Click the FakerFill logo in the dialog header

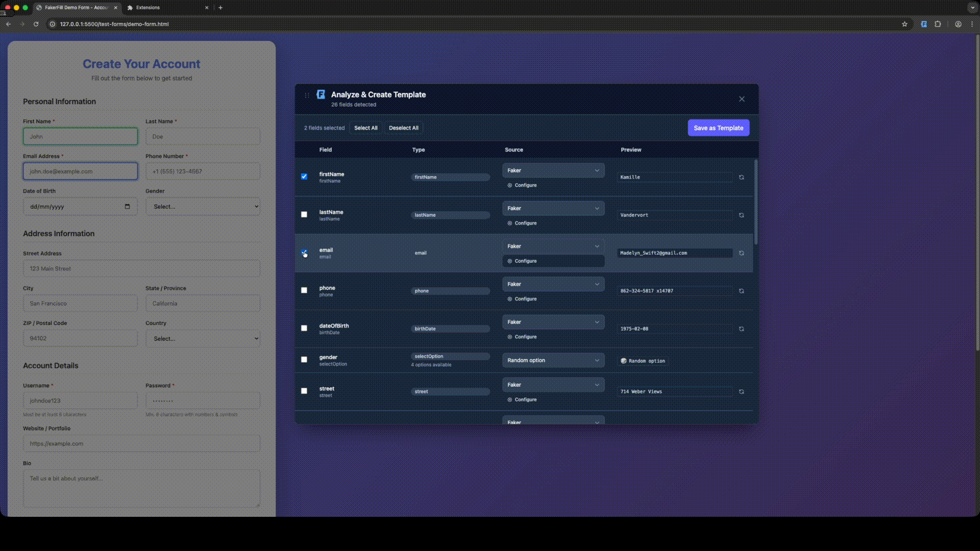(x=321, y=95)
